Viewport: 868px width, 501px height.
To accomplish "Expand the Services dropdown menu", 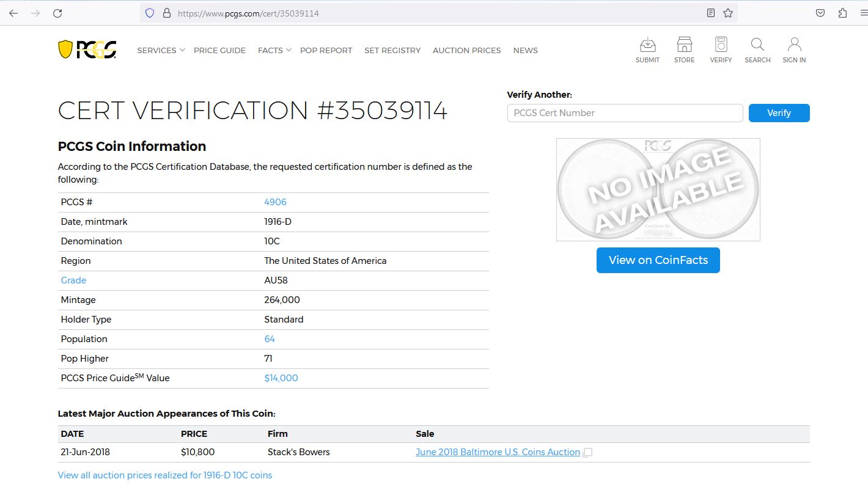I will tap(160, 50).
